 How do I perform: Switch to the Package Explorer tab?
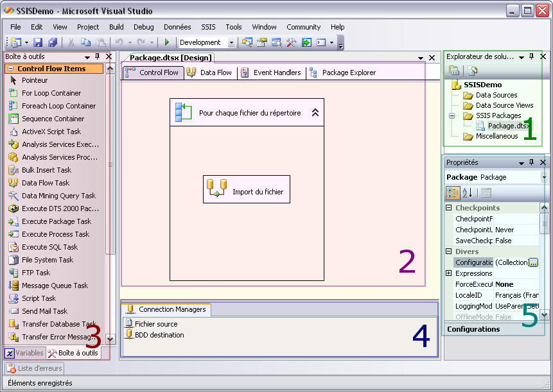tap(343, 72)
